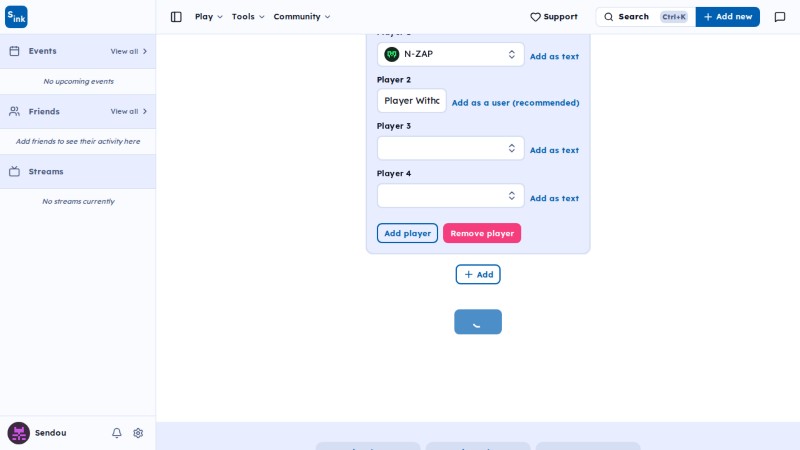The height and width of the screenshot is (450, 800).
Task: Open the Community menu
Action: [x=302, y=17]
